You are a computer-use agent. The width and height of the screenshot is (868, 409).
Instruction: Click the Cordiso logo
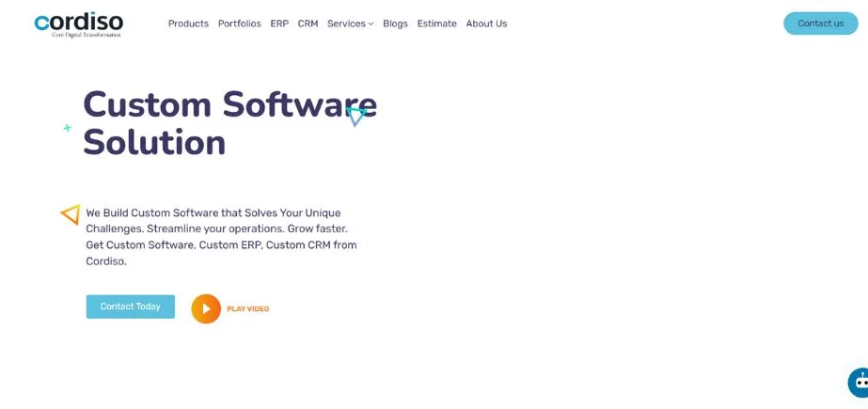pyautogui.click(x=79, y=24)
